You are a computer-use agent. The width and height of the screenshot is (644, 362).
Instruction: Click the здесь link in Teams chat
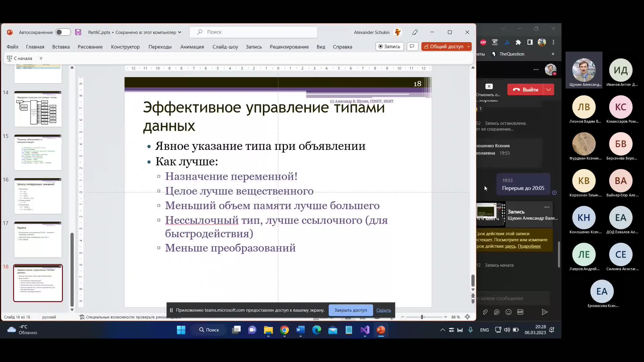click(510, 246)
